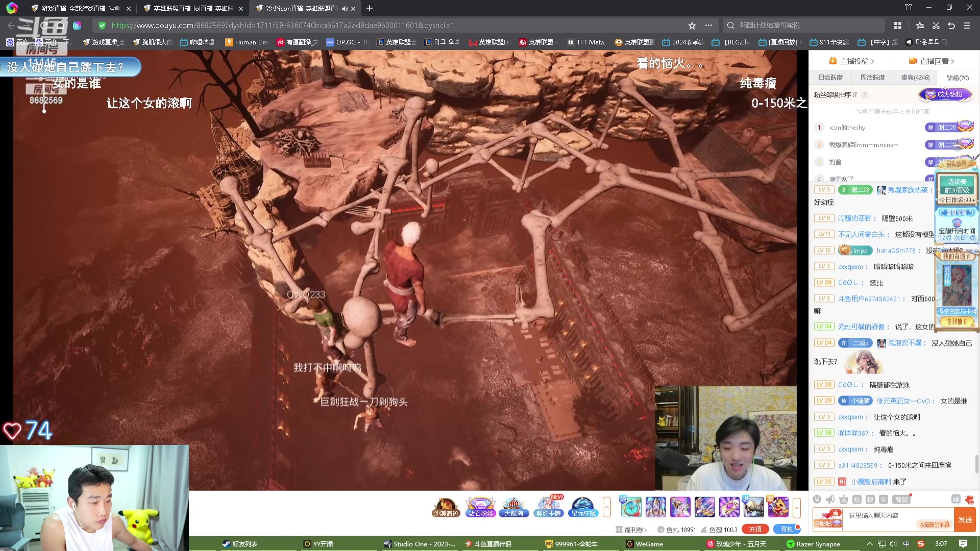Expand the activity list arrow after 星际狂飙

coord(607,507)
